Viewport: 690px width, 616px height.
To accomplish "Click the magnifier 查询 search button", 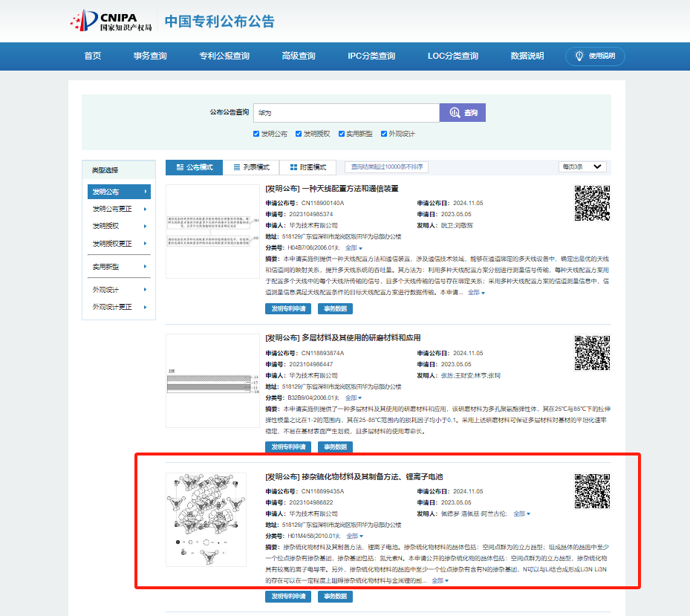I will pyautogui.click(x=462, y=113).
